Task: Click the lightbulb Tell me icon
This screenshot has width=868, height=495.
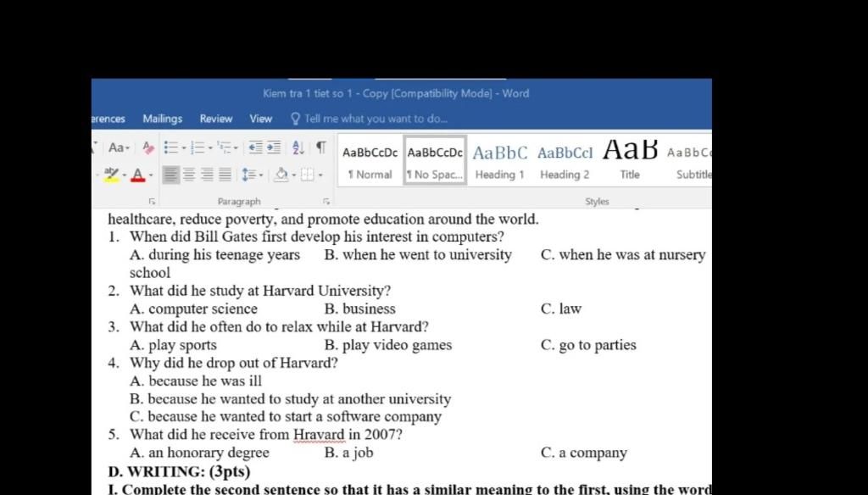Action: (x=296, y=119)
